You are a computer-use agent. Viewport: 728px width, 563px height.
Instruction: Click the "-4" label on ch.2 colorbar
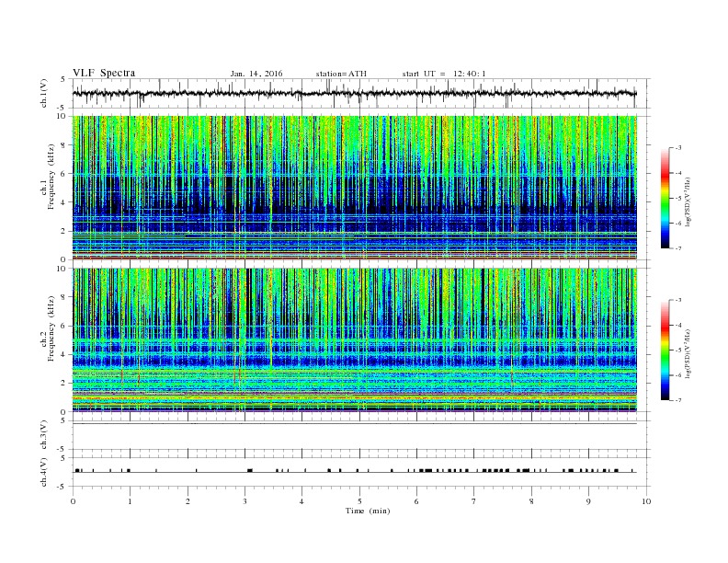point(677,325)
